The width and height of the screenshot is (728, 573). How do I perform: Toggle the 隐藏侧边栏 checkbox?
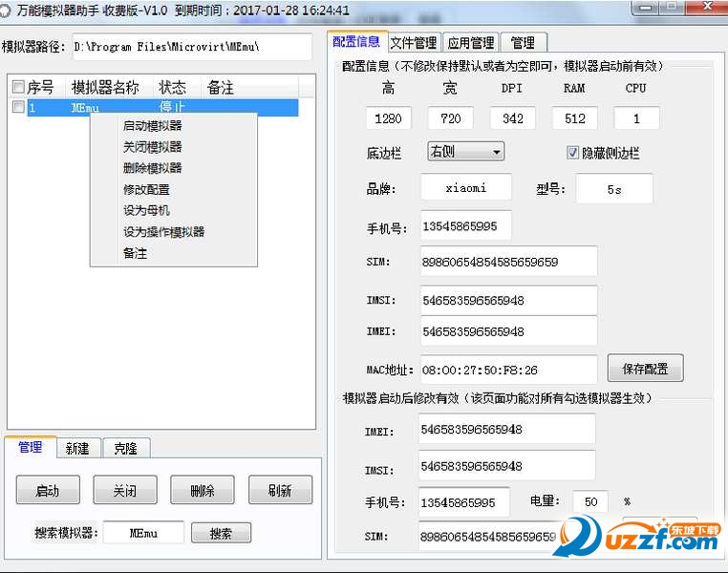click(x=573, y=153)
